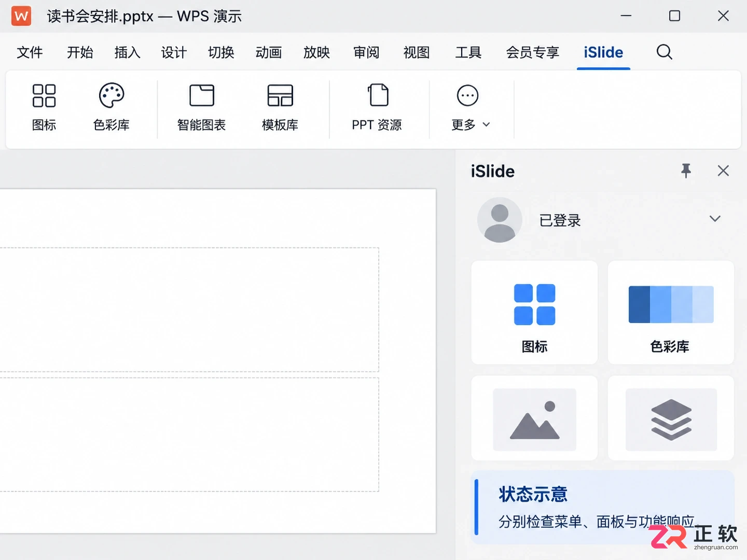Open the picture library card with the mountain icon
The image size is (747, 560).
534,418
